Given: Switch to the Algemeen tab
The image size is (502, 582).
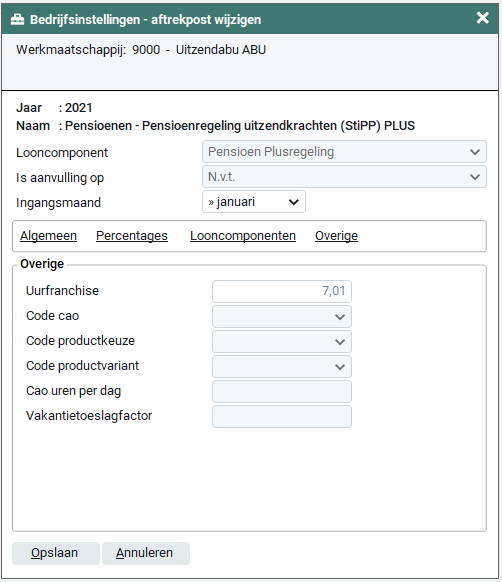Looking at the screenshot, I should pyautogui.click(x=48, y=236).
